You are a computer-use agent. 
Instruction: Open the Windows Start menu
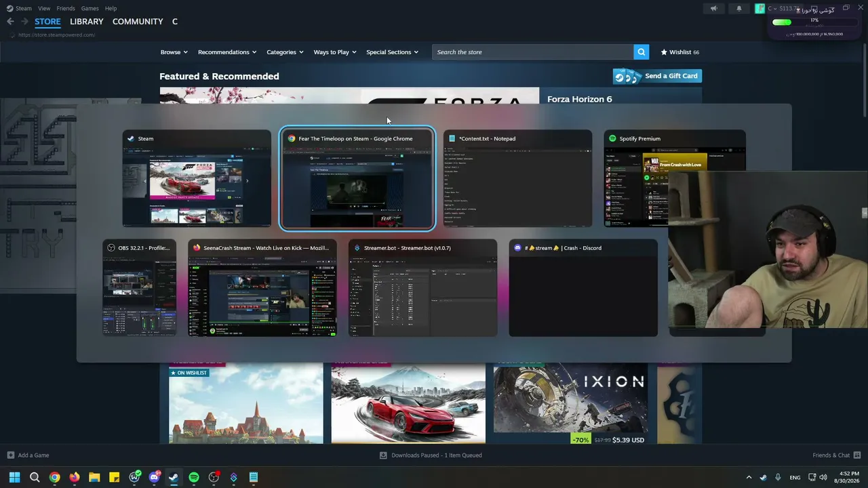click(14, 477)
